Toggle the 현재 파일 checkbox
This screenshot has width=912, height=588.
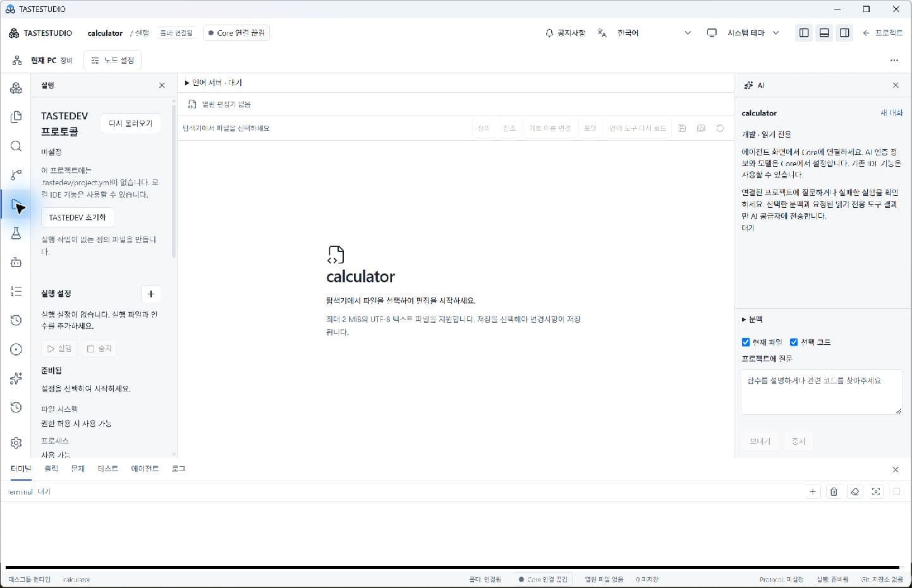(746, 342)
